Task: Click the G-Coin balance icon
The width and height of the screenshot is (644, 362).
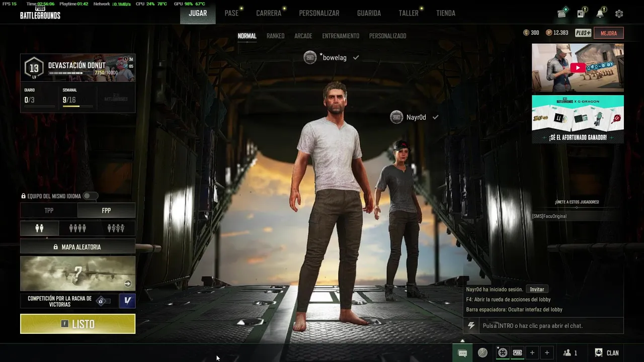Action: point(526,33)
